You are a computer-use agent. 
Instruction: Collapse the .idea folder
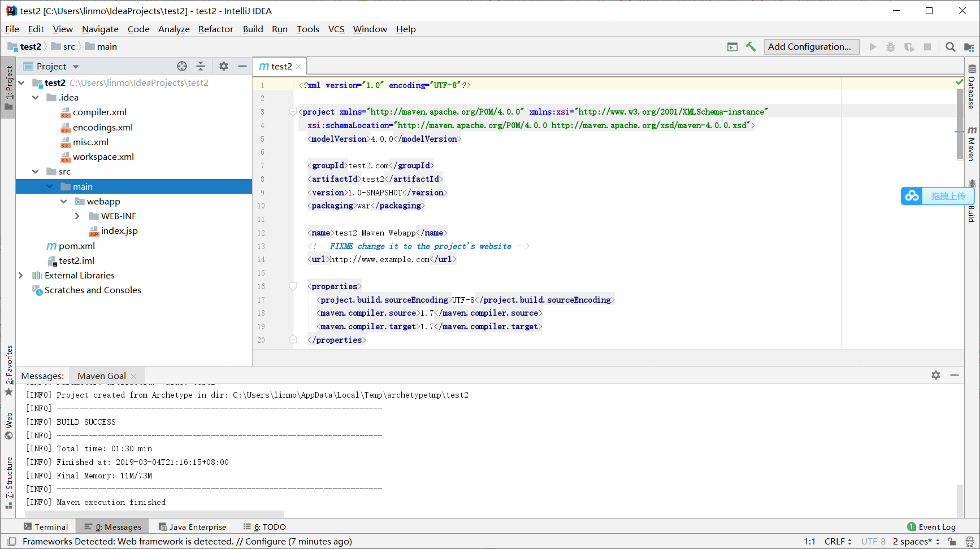coord(36,97)
